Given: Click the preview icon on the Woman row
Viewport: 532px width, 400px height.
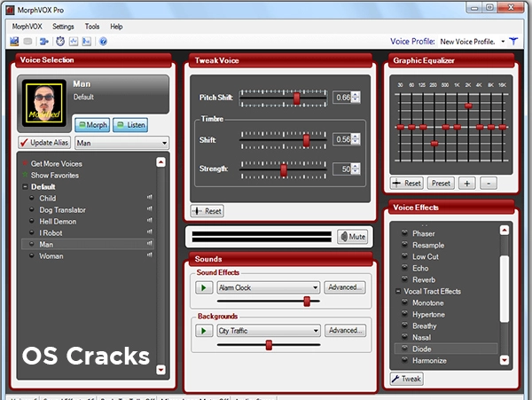Looking at the screenshot, I should click(149, 255).
